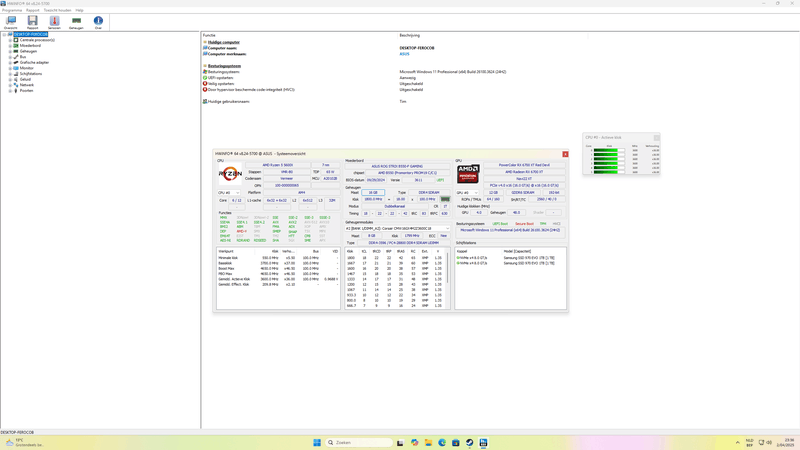Screen dimensions: 800x450
Task: Click the Huidige computer heading
Action: 223,42
